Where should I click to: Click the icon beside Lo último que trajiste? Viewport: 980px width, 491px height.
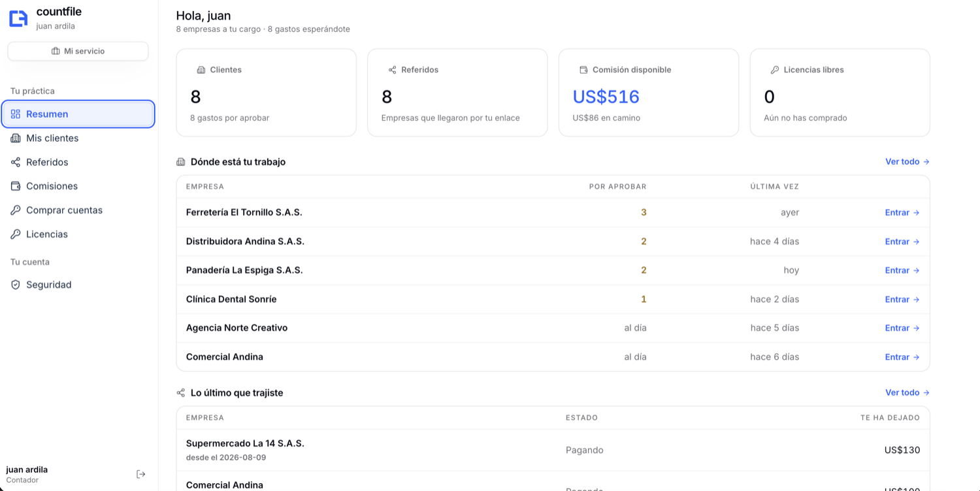point(181,393)
